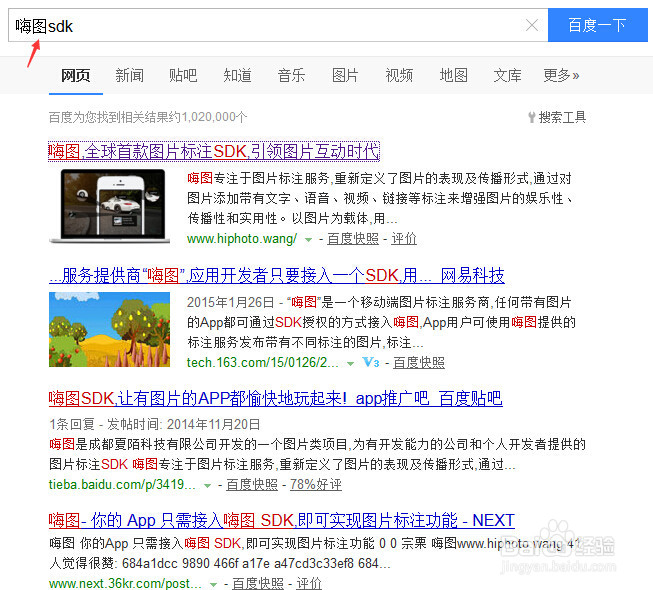The height and width of the screenshot is (590, 653).
Task: Expand the 更多» tab options
Action: click(561, 75)
